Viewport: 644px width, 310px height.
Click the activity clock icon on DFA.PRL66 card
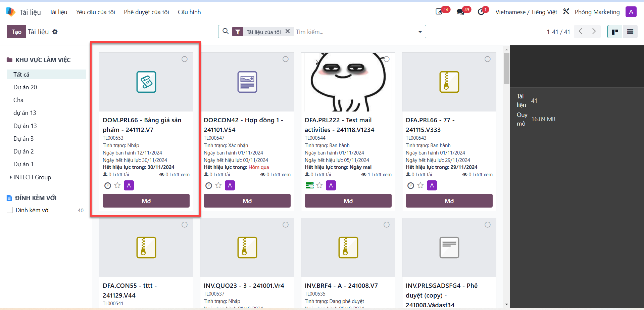pyautogui.click(x=411, y=185)
